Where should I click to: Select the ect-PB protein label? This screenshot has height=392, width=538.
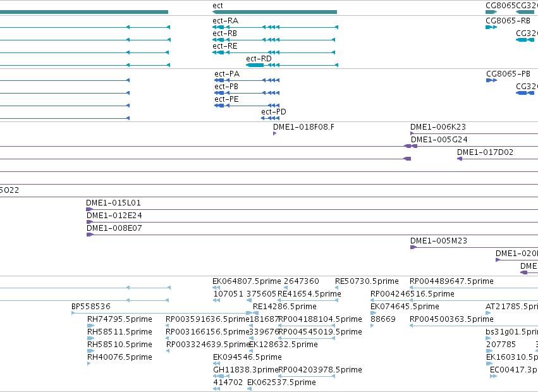tap(226, 87)
